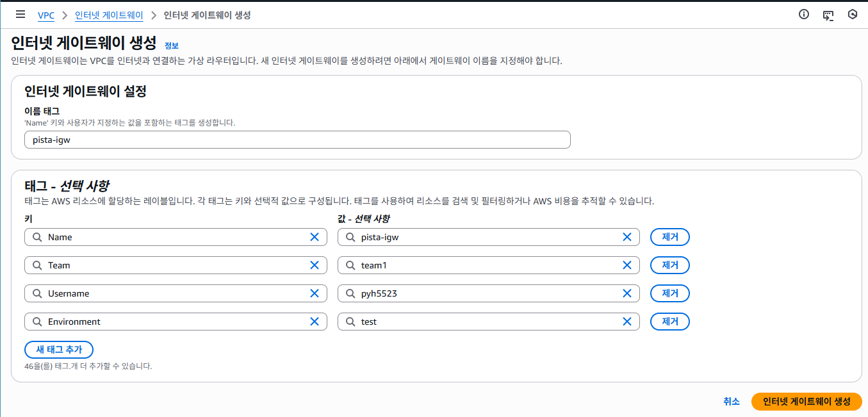The height and width of the screenshot is (417, 868).
Task: Clear the test value with X icon
Action: point(627,322)
